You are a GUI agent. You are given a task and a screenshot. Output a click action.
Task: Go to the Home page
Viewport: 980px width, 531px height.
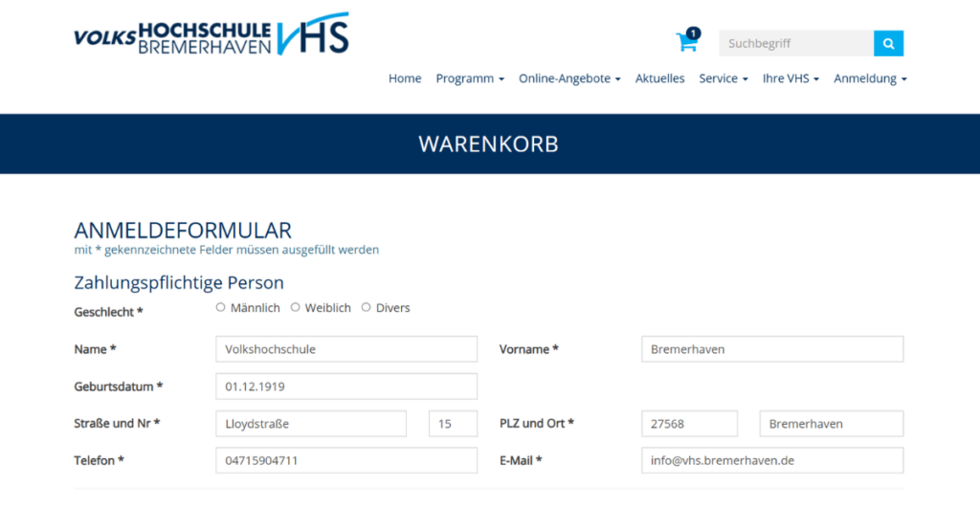(x=405, y=78)
